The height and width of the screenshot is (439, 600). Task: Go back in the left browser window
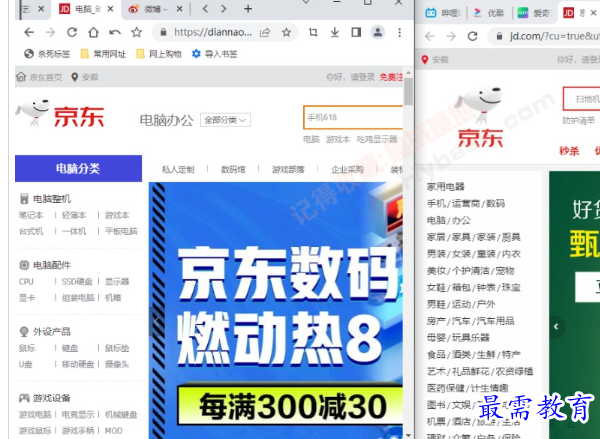click(29, 33)
